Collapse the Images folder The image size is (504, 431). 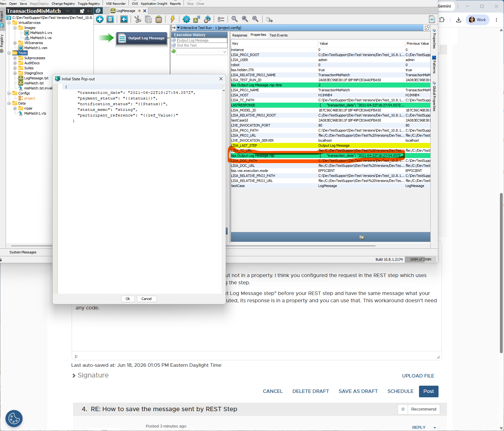click(x=15, y=28)
